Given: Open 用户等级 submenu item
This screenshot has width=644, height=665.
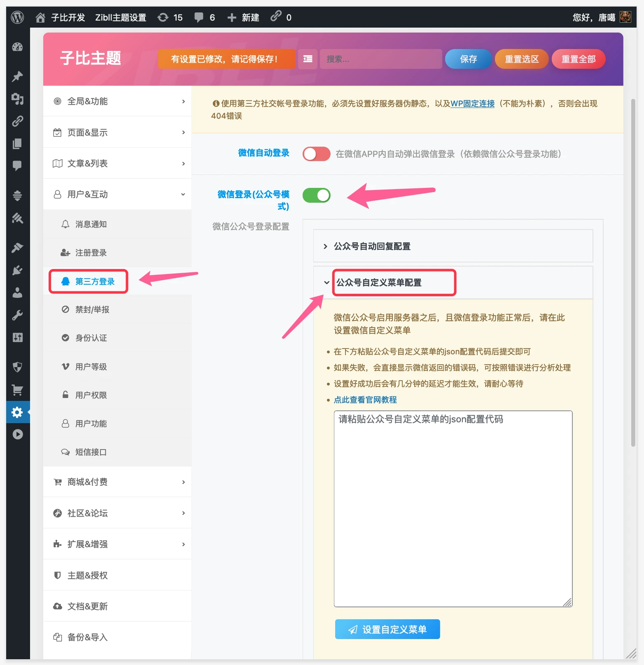Looking at the screenshot, I should pyautogui.click(x=117, y=367).
